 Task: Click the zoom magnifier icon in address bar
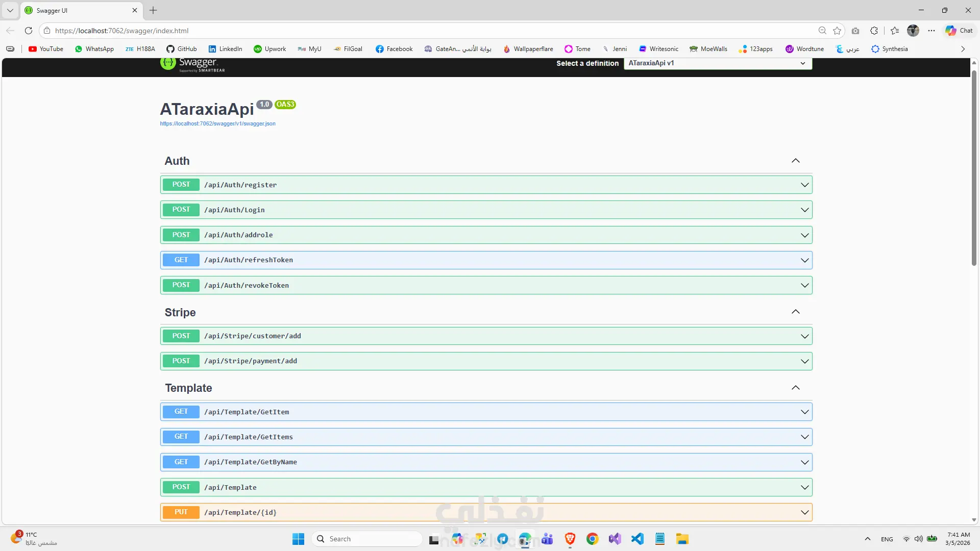tap(822, 31)
